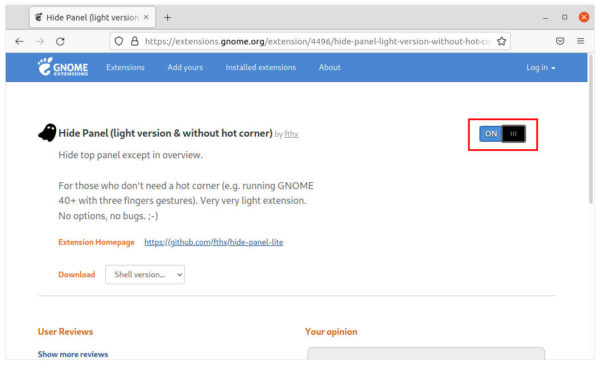Click Show more reviews link
The width and height of the screenshot is (600, 365).
73,354
